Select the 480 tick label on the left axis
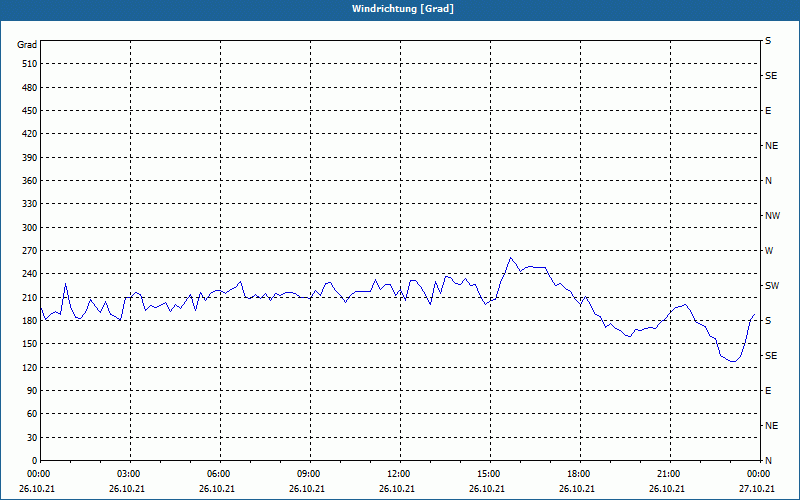This screenshot has height=500, width=800. 30,88
